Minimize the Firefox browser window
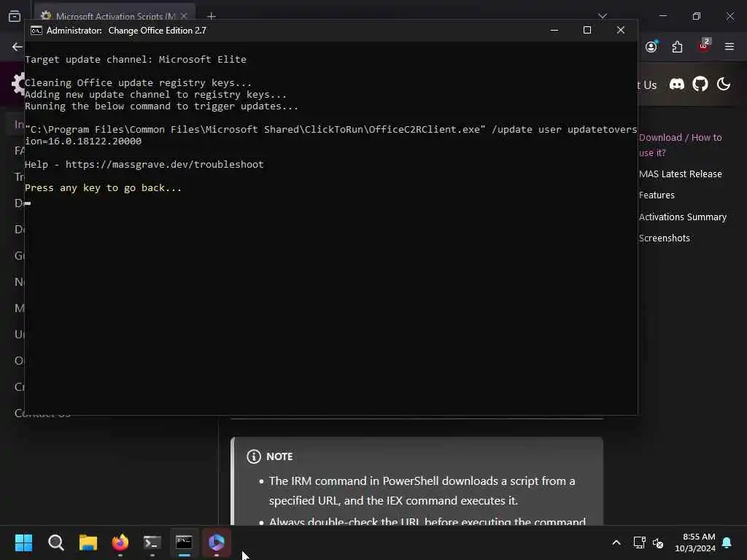This screenshot has height=560, width=747. tap(662, 16)
